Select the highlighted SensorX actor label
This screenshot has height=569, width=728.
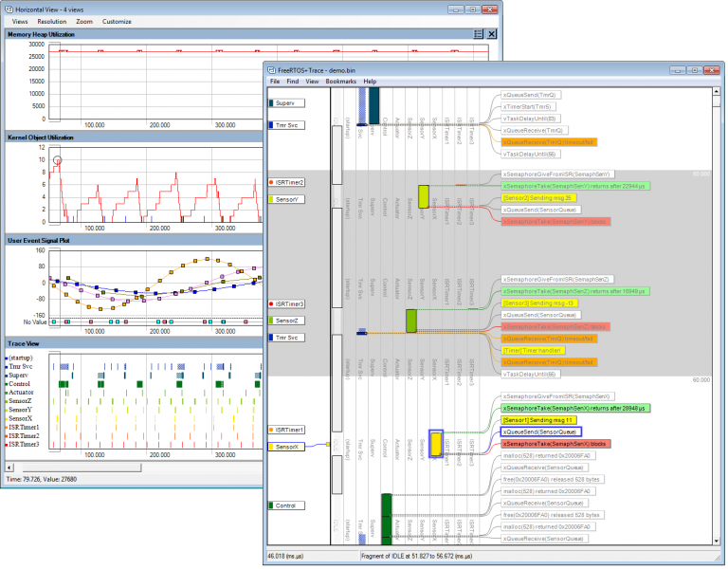click(x=286, y=447)
